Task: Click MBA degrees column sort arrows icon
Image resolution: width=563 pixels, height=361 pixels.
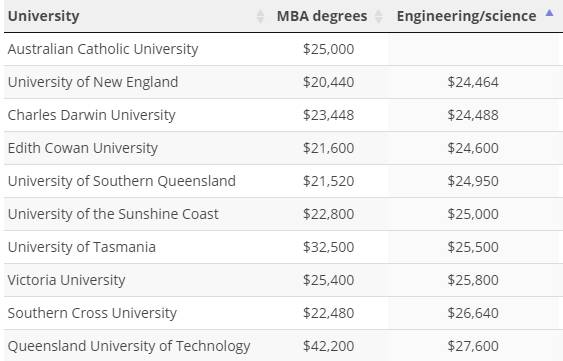Action: pos(378,17)
